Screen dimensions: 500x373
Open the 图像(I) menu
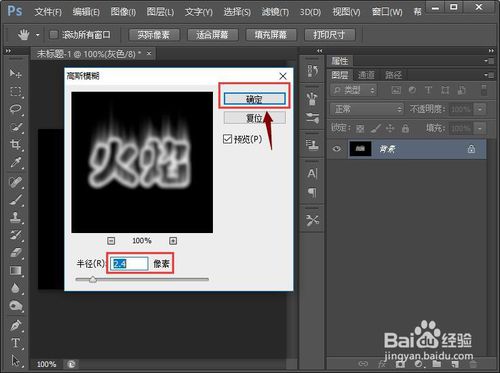(123, 12)
